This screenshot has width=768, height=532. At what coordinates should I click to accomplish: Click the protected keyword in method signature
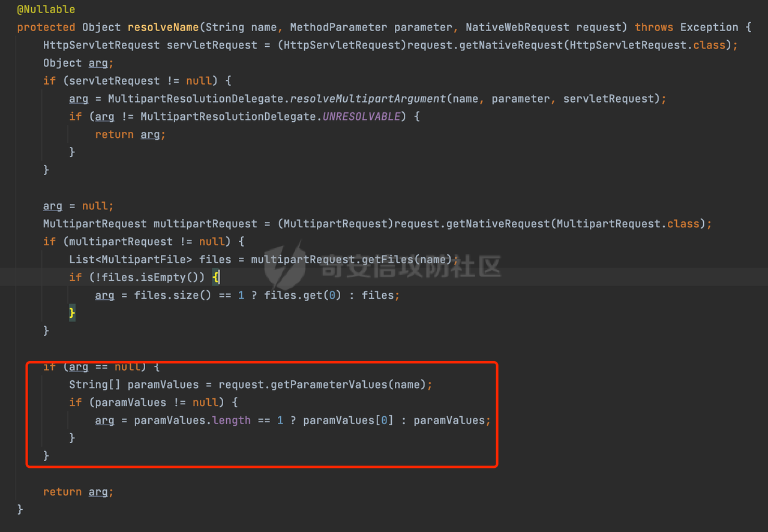point(46,28)
